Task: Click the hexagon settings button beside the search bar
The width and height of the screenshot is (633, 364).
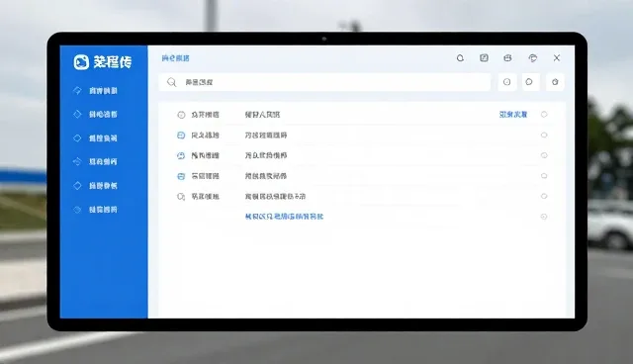Action: click(x=555, y=82)
